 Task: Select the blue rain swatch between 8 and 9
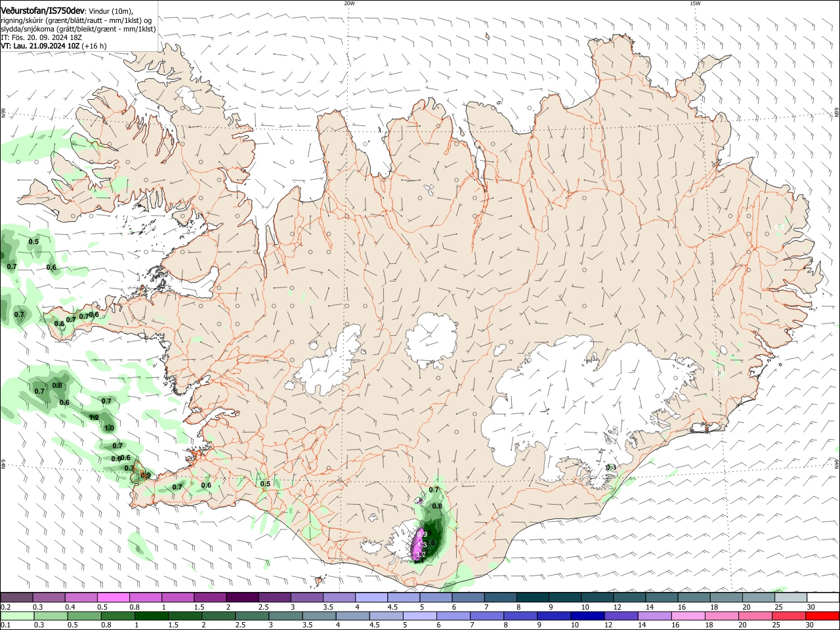tap(520, 616)
